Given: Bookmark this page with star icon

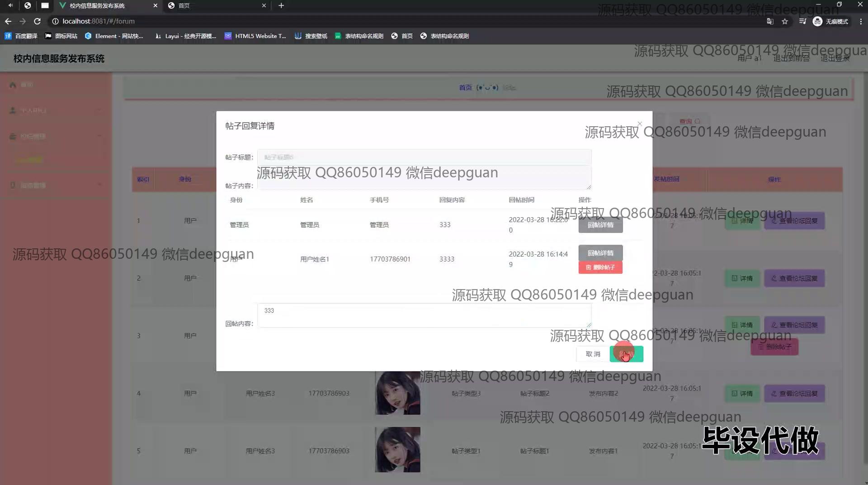Looking at the screenshot, I should pyautogui.click(x=785, y=21).
